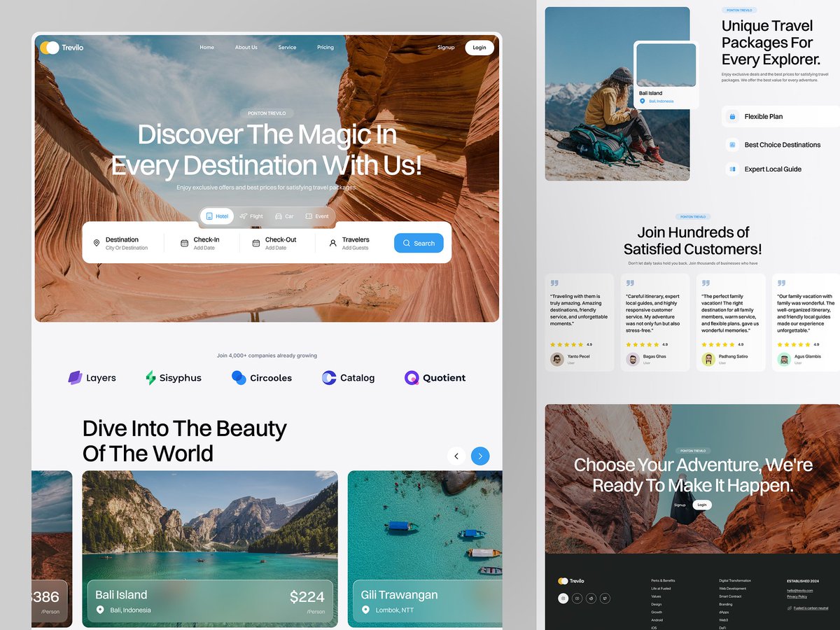Click Perks & Benefits in the footer
Viewport: 840px width, 630px height.
click(x=663, y=581)
